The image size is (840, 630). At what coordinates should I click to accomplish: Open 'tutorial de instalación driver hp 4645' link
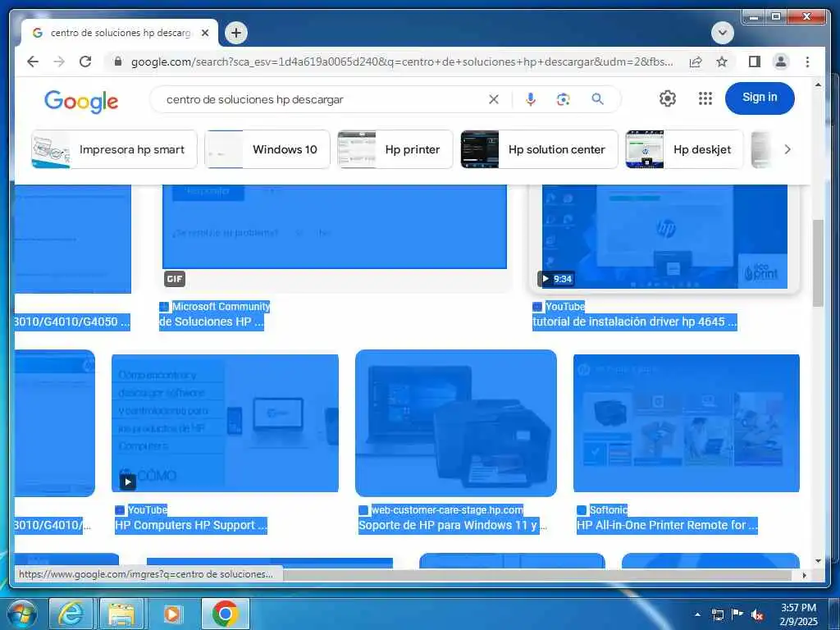[635, 322]
